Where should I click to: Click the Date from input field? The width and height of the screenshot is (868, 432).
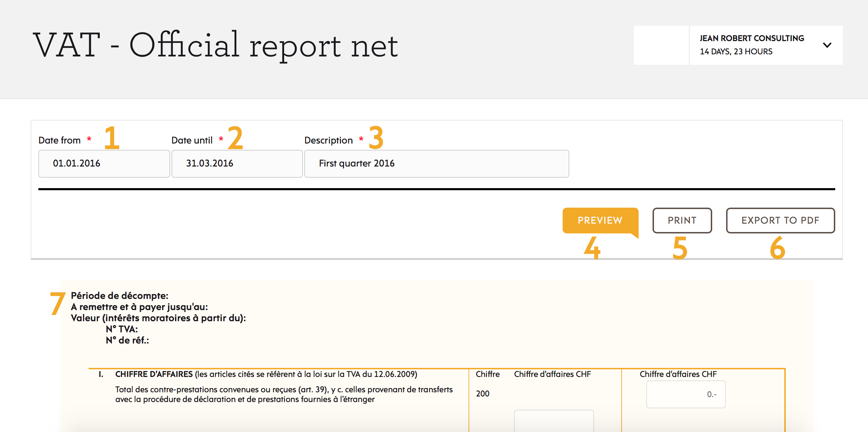click(104, 163)
